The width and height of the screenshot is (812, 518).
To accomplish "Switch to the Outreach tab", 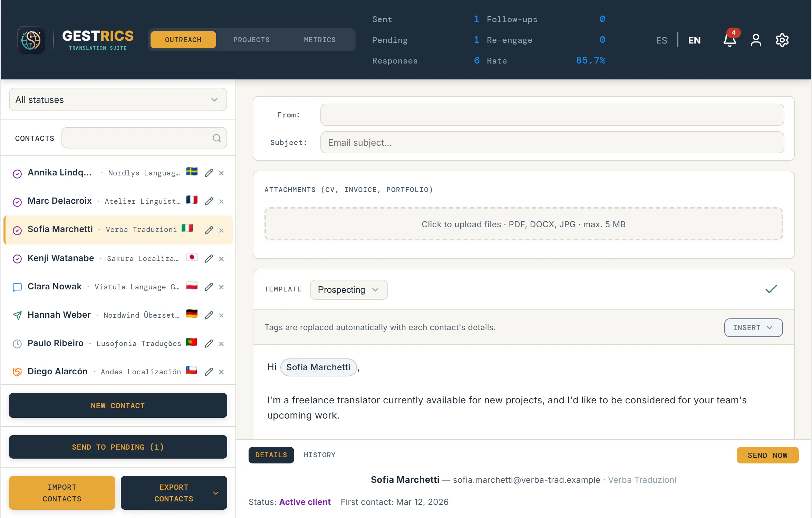I will tap(183, 40).
